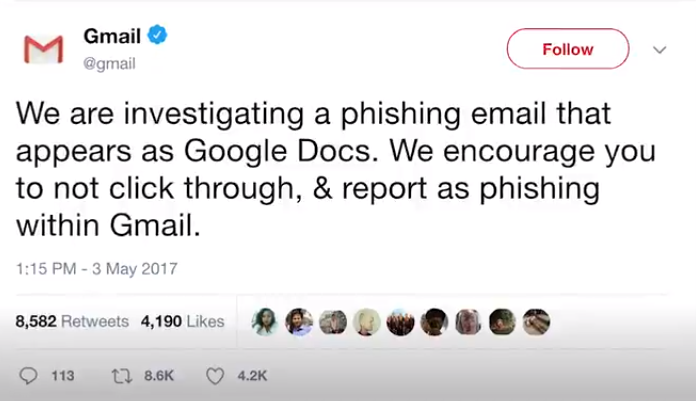View the 4,190 Likes list
The width and height of the screenshot is (696, 401).
(182, 321)
